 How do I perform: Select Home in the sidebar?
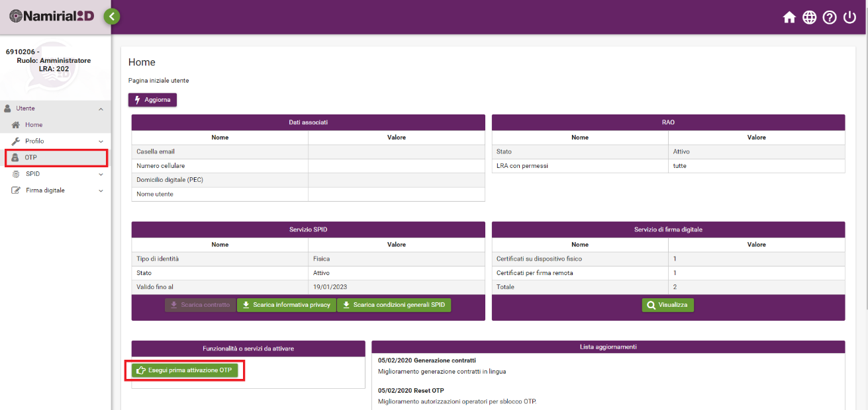tap(34, 125)
